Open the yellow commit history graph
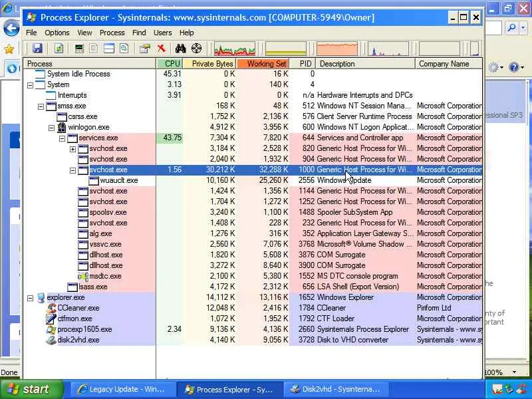The width and height of the screenshot is (532, 399). [x=286, y=49]
